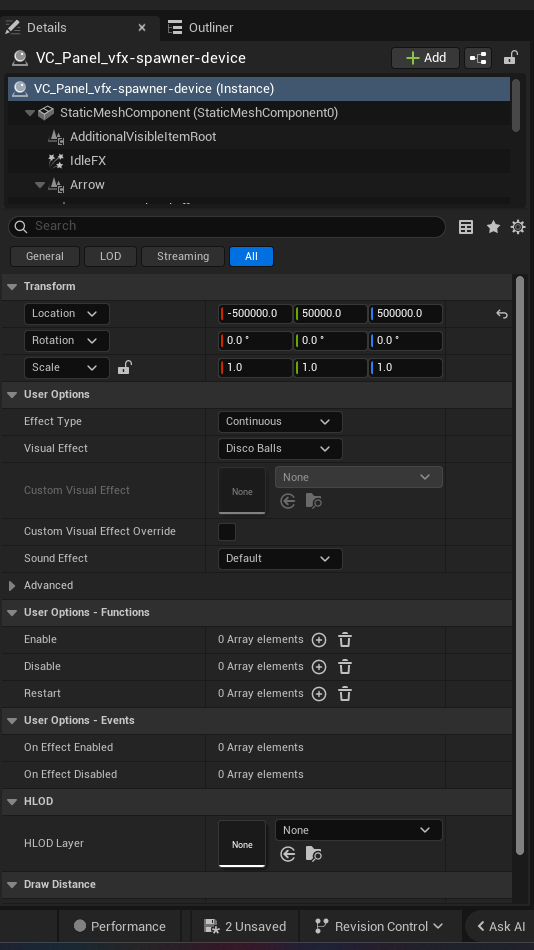Viewport: 534px width, 950px height.
Task: Collapse the Transform section
Action: point(12,287)
